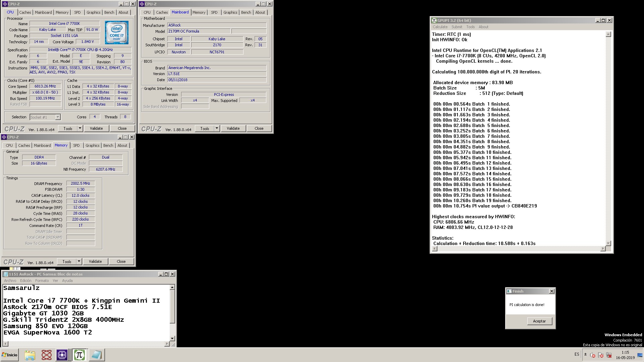Click the DRAM Frequency value field
Screen dimensions: 644x362
click(80, 183)
